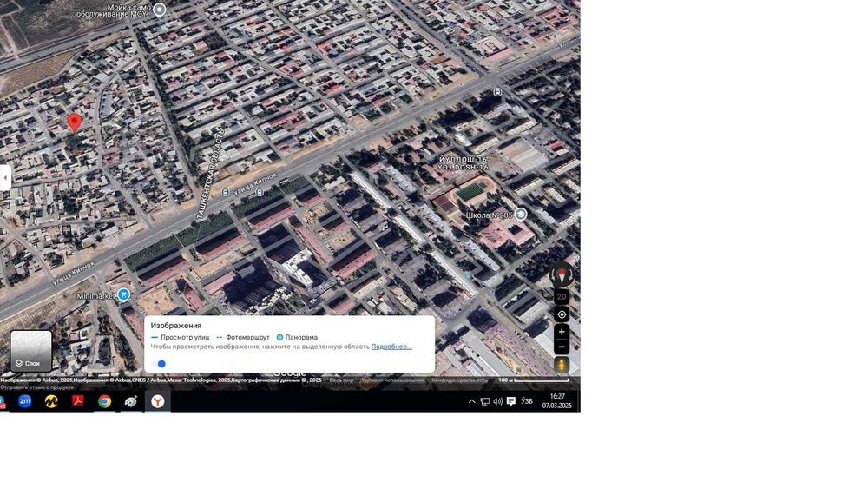This screenshot has width=868, height=489.
Task: Open the volume control in system tray
Action: [497, 401]
